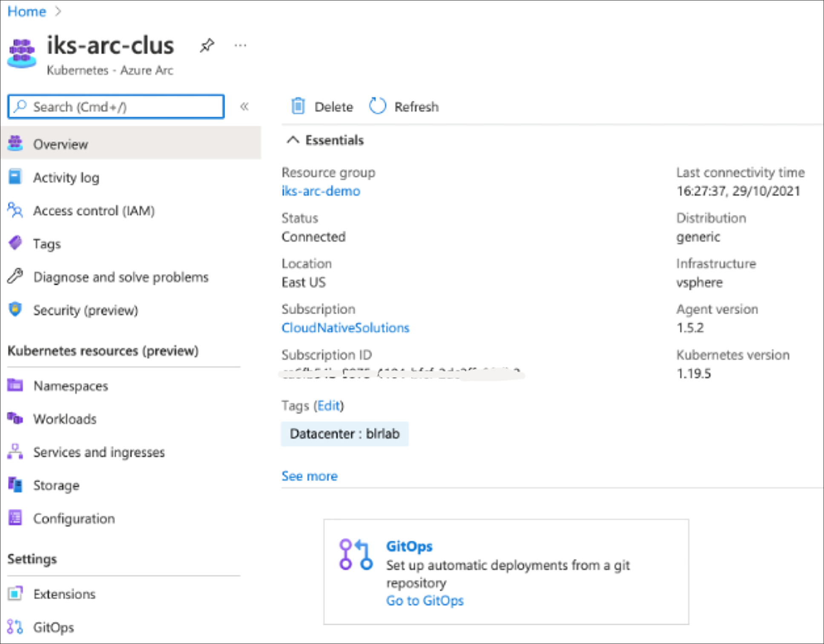Image resolution: width=824 pixels, height=644 pixels.
Task: Select the Extensions settings icon
Action: click(15, 593)
